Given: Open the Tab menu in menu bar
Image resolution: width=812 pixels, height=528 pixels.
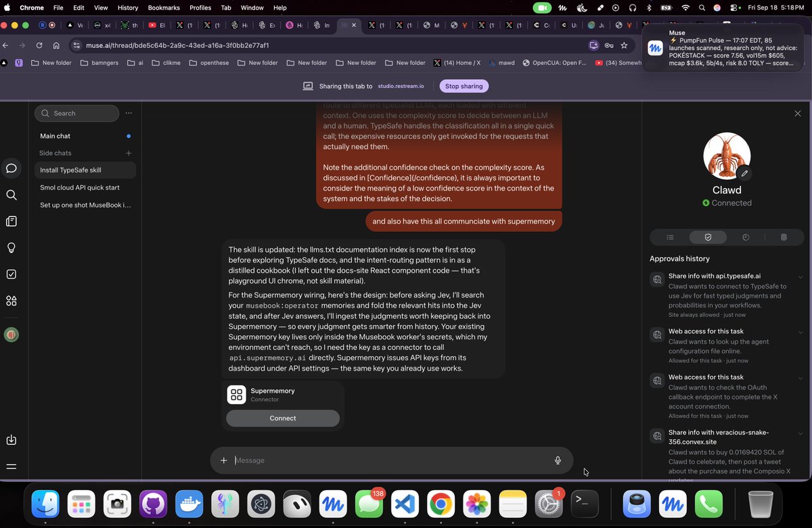Looking at the screenshot, I should click(226, 7).
